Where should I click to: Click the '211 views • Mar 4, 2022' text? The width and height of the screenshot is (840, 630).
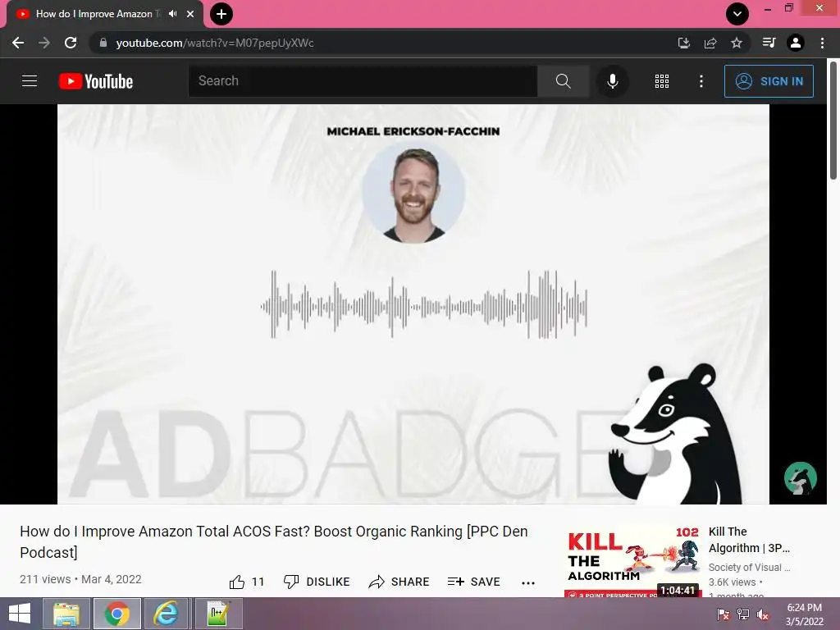click(80, 579)
